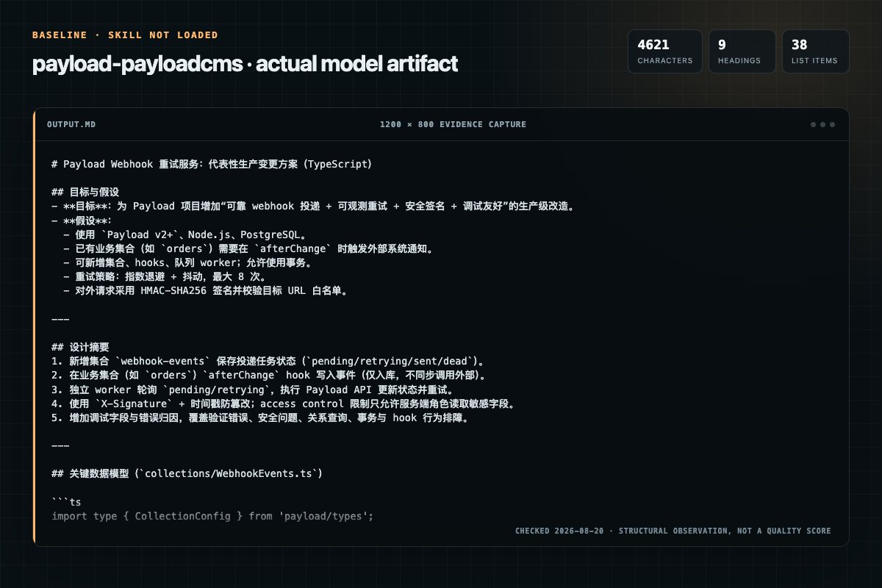Click the 9 headings stat card
The width and height of the screenshot is (882, 588).
(x=742, y=51)
